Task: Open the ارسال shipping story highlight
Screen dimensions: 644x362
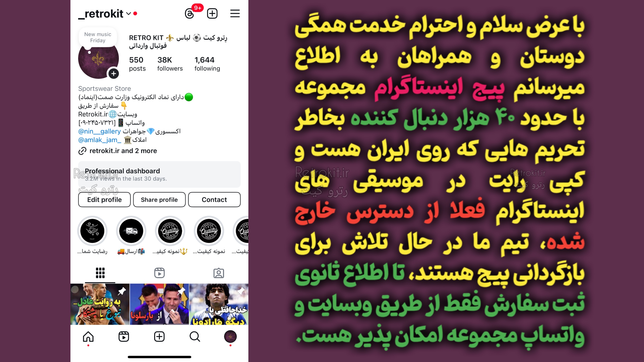Action: tap(131, 231)
